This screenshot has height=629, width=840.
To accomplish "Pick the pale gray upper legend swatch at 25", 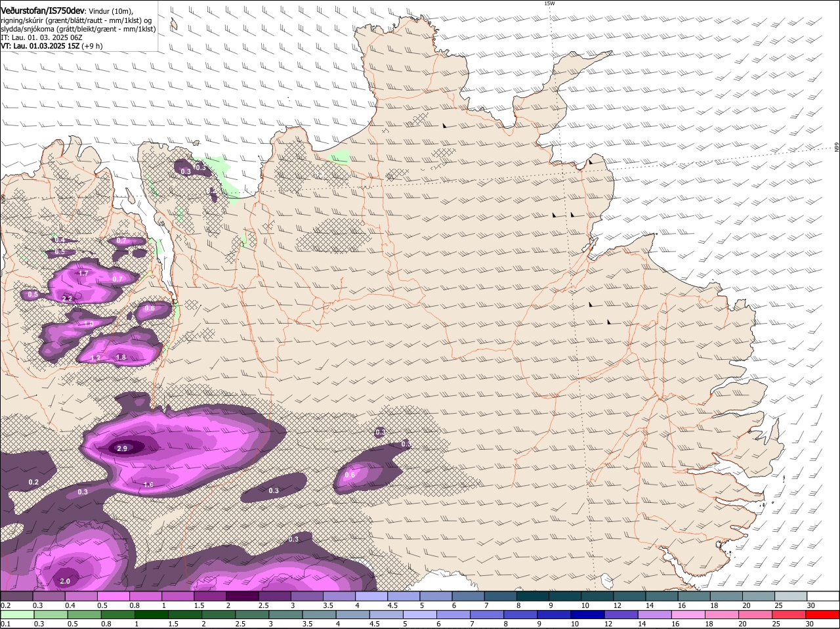I will coord(791,596).
